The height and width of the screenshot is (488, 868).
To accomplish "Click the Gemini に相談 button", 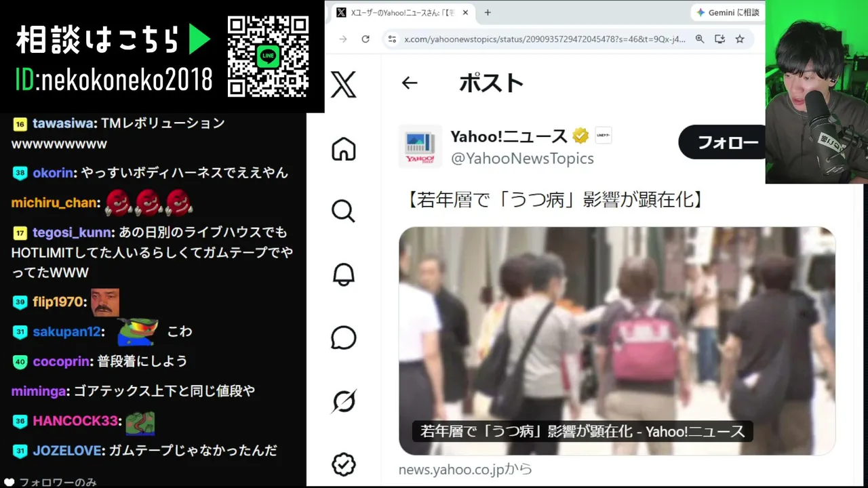I will click(x=728, y=12).
